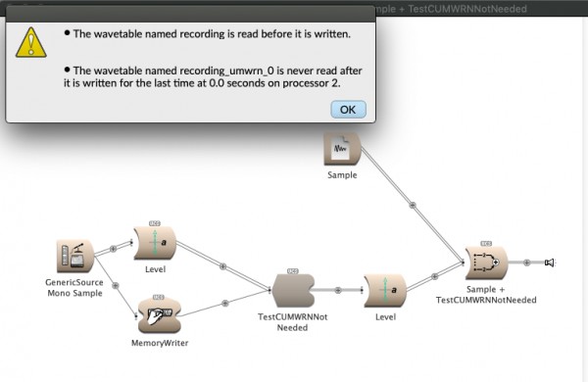Expand the tab above TestCUMWRNNotNeeded
Image resolution: width=588 pixels, height=382 pixels.
[293, 270]
